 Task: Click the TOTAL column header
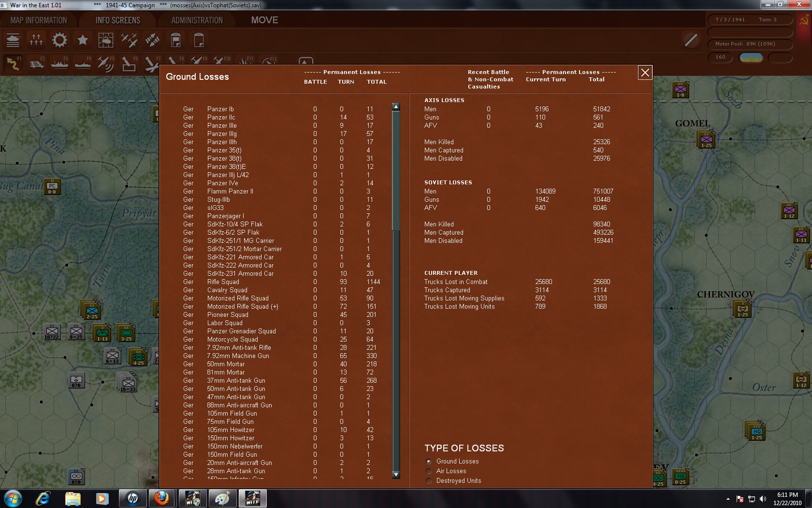377,82
